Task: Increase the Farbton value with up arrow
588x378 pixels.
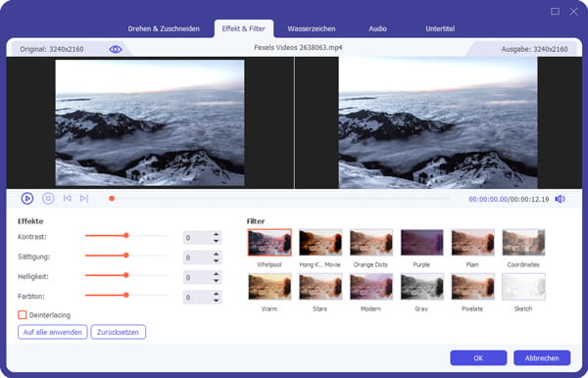Action: click(216, 294)
